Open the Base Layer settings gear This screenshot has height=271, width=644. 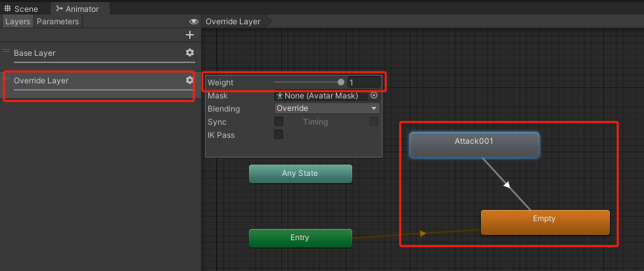190,52
